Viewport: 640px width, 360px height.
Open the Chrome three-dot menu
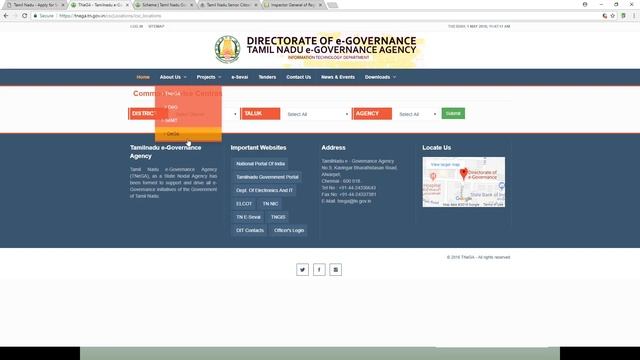tap(634, 16)
